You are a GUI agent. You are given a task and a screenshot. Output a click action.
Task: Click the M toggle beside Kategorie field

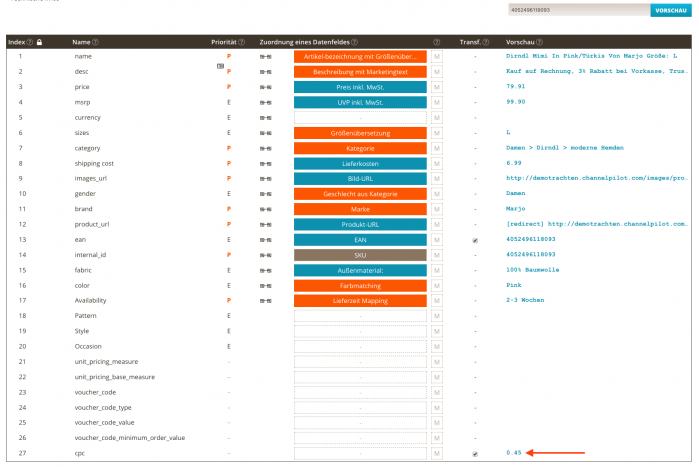437,148
